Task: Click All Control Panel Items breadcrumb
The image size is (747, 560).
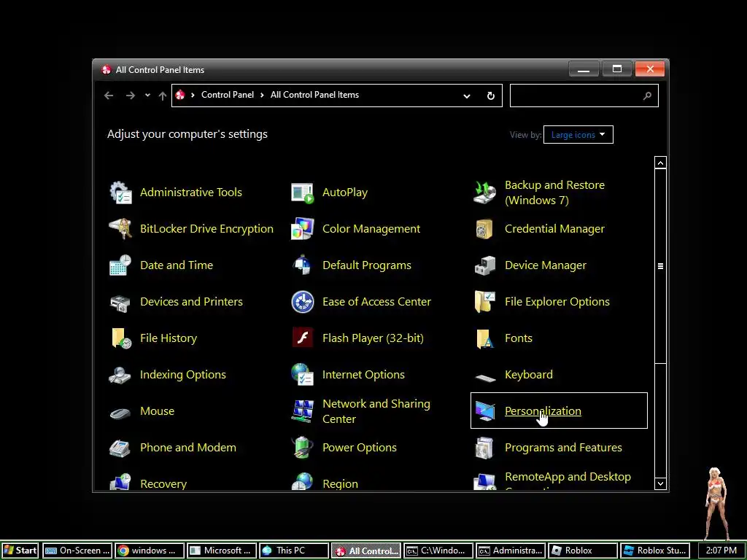Action: pos(315,95)
